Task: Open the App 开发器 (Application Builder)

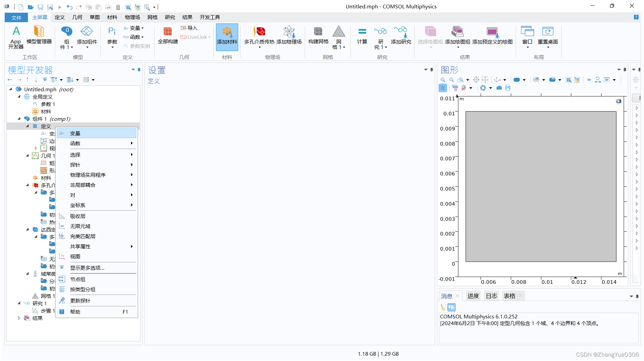Action: click(x=16, y=37)
